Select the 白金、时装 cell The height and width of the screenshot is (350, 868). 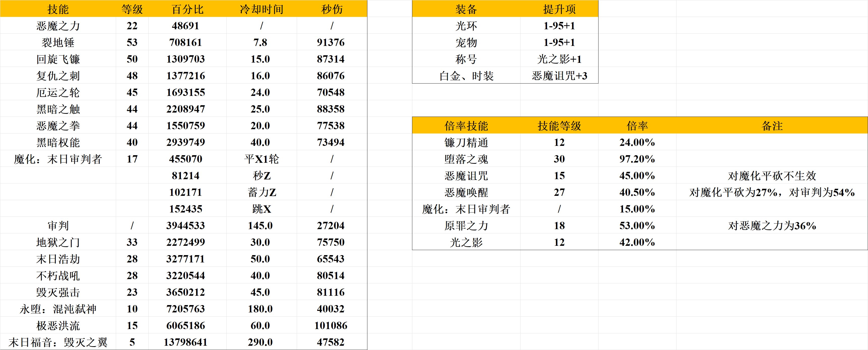466,75
